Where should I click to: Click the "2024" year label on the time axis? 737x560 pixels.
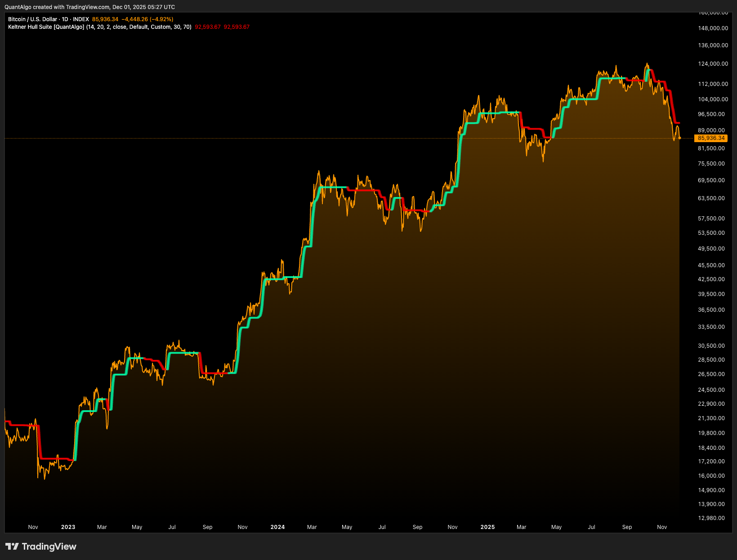pyautogui.click(x=278, y=527)
